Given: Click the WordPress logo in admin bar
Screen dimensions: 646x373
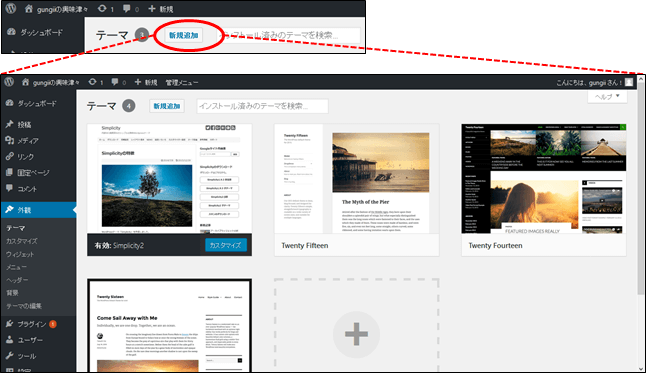Looking at the screenshot, I should 9,82.
